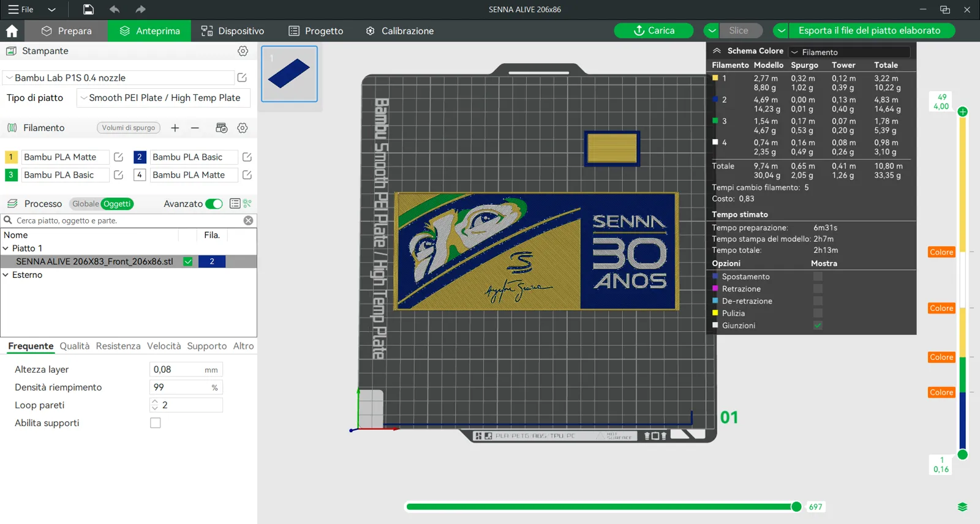Viewport: 980px width, 524px height.
Task: Check the Abilita supporti checkbox
Action: pos(156,423)
